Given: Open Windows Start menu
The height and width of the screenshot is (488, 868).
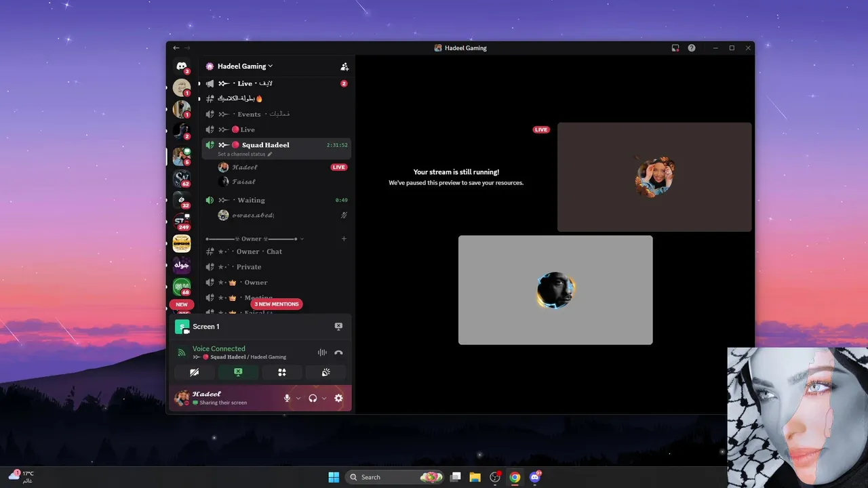Looking at the screenshot, I should [x=334, y=477].
